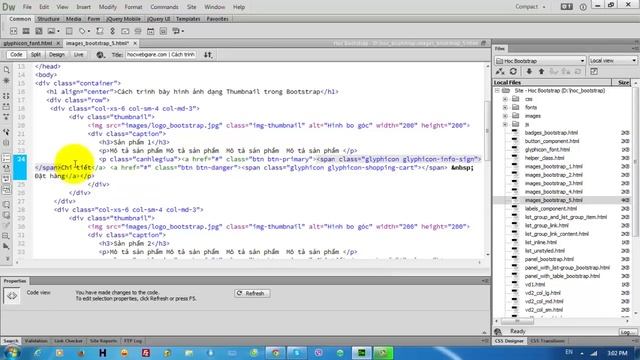Click the Refresh icon in Files panel
The image size is (640, 360).
point(513,71)
